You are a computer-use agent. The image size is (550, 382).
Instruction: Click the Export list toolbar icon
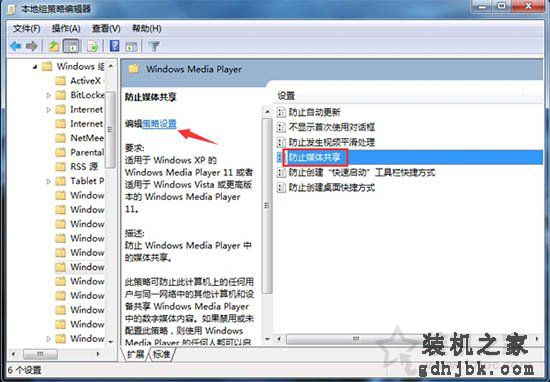click(x=93, y=46)
